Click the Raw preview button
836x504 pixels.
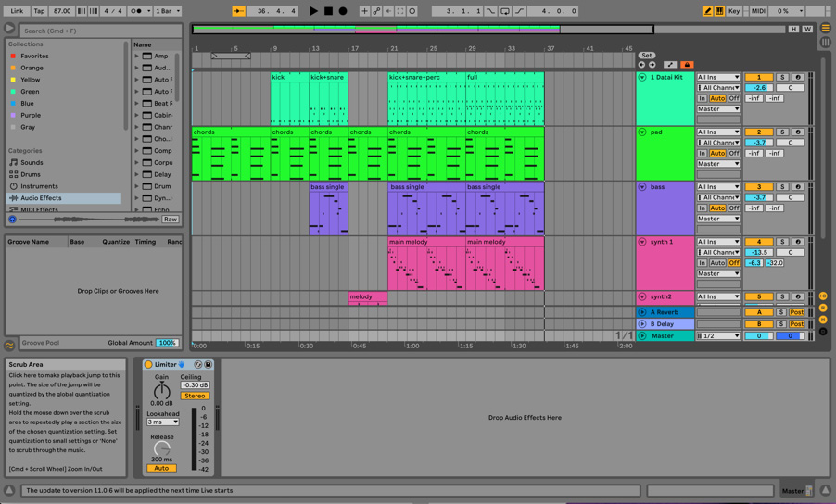171,220
